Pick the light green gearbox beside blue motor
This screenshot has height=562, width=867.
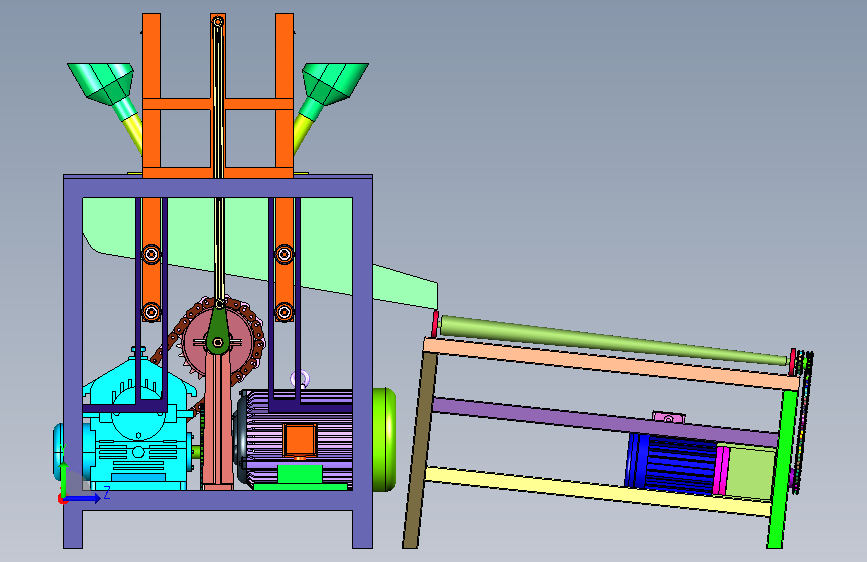pos(752,473)
